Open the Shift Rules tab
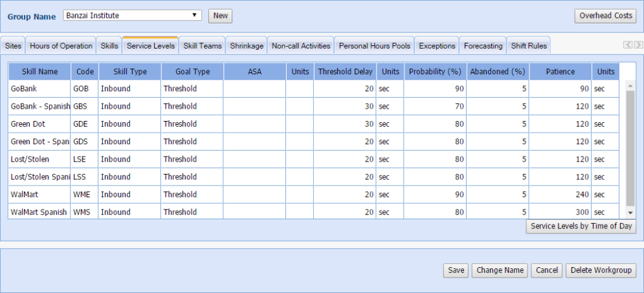 529,46
